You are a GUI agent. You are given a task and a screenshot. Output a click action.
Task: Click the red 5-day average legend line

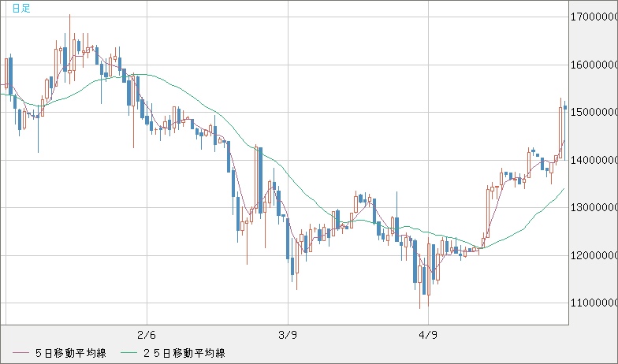click(20, 353)
